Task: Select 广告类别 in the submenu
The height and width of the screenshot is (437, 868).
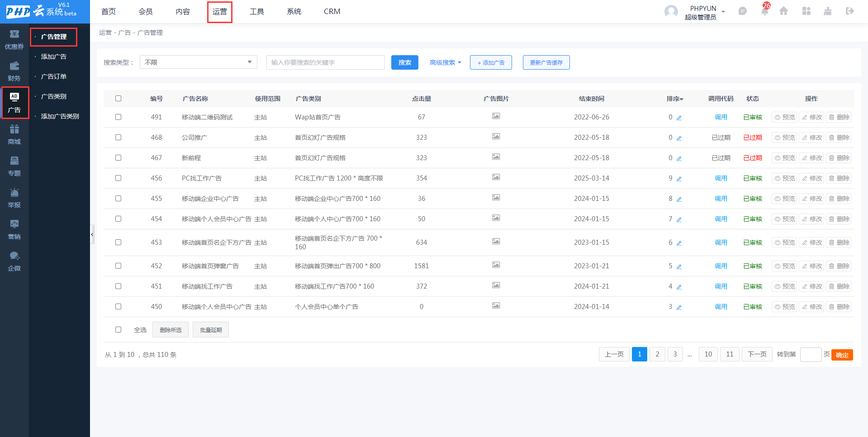Action: [54, 96]
